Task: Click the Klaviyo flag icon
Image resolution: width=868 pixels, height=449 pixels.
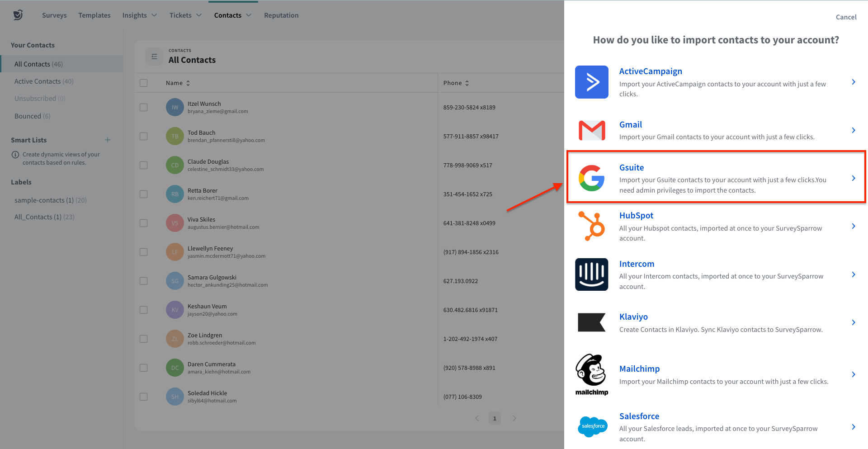Action: pyautogui.click(x=591, y=322)
